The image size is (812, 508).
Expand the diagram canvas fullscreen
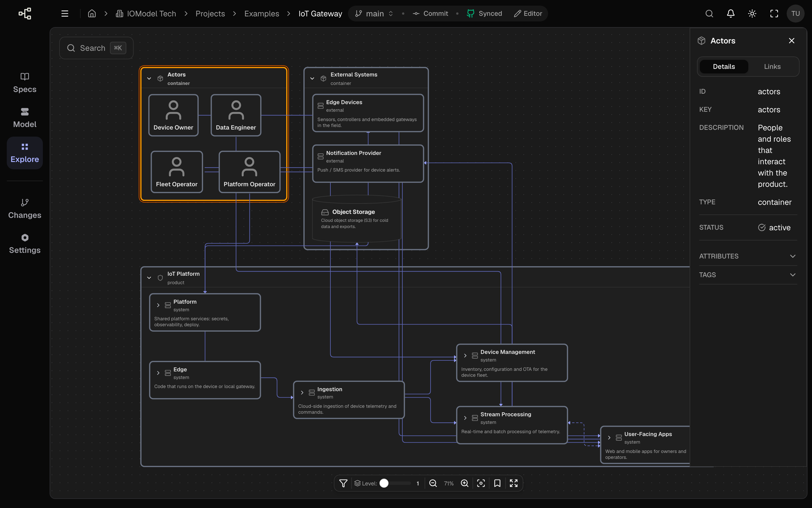pos(514,483)
